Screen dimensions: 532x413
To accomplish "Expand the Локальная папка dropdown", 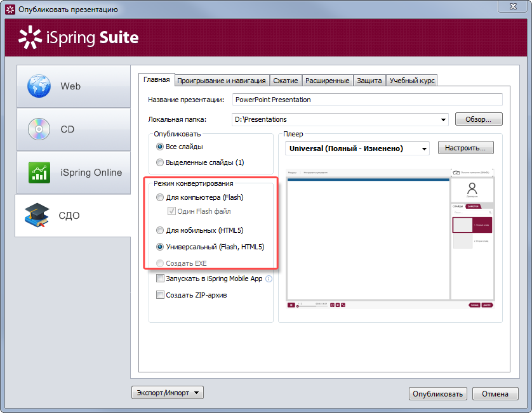I will pos(443,120).
